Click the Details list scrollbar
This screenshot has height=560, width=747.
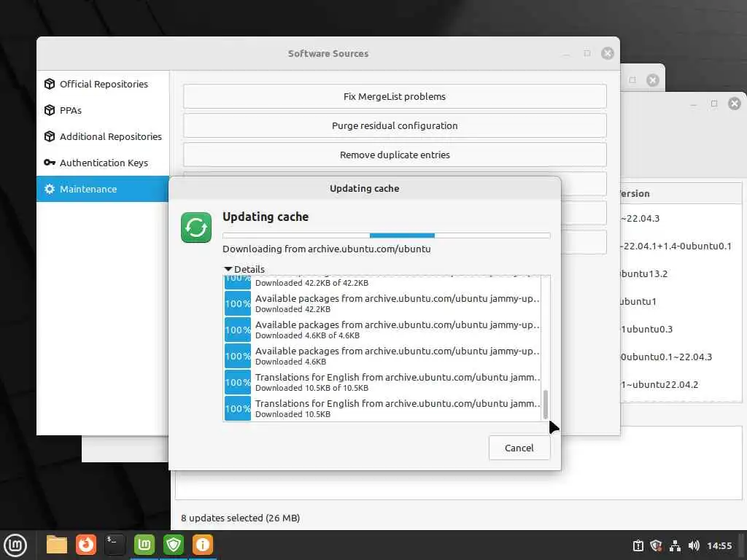click(x=546, y=405)
